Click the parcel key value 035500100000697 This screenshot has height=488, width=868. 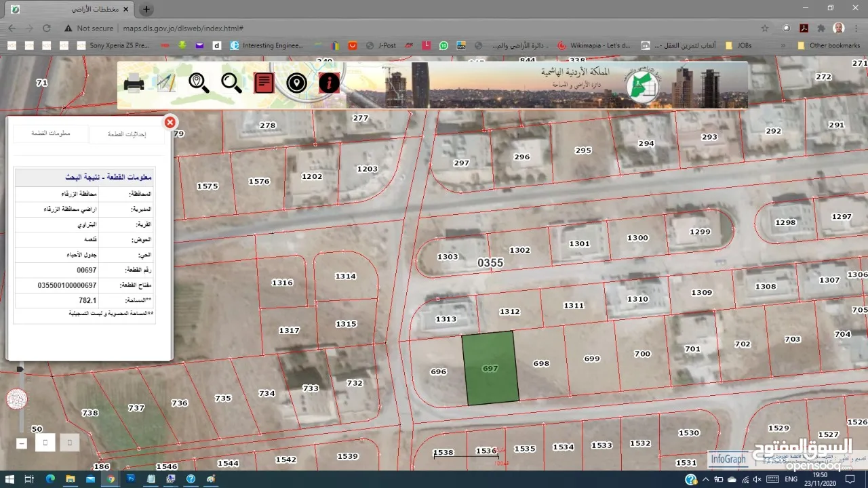pyautogui.click(x=67, y=285)
